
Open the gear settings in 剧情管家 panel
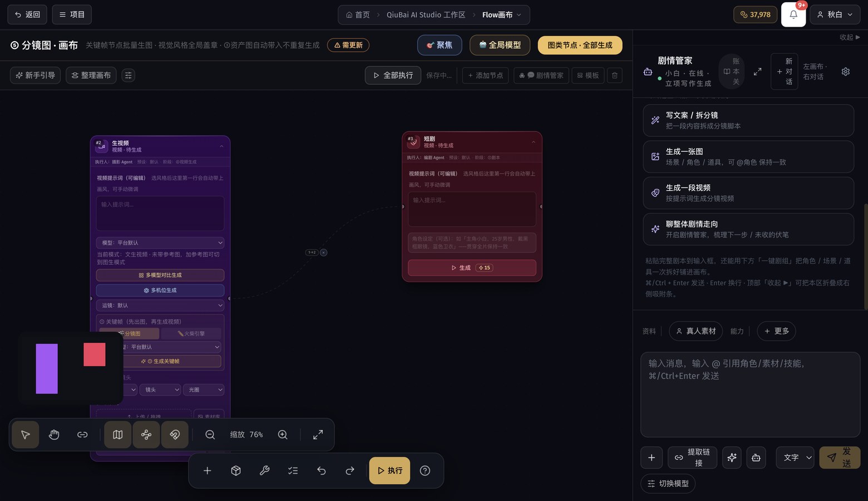tap(846, 72)
